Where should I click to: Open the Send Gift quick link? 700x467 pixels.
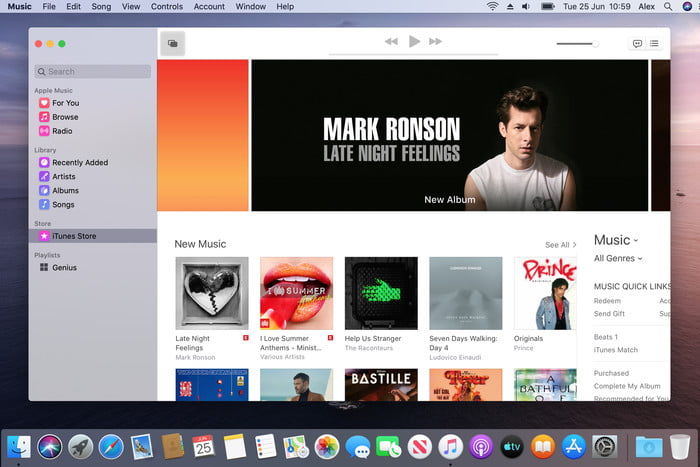(609, 313)
